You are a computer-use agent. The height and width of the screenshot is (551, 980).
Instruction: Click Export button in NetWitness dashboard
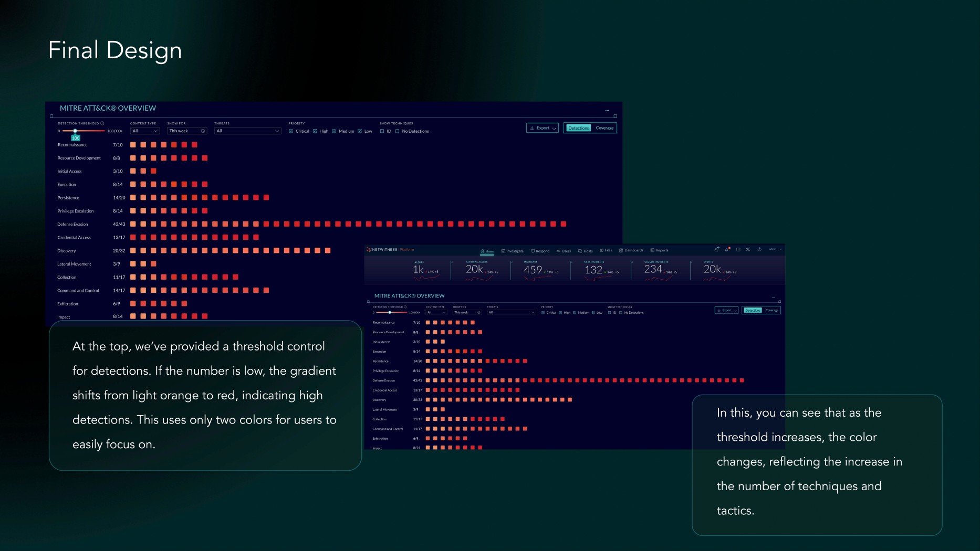(x=727, y=310)
